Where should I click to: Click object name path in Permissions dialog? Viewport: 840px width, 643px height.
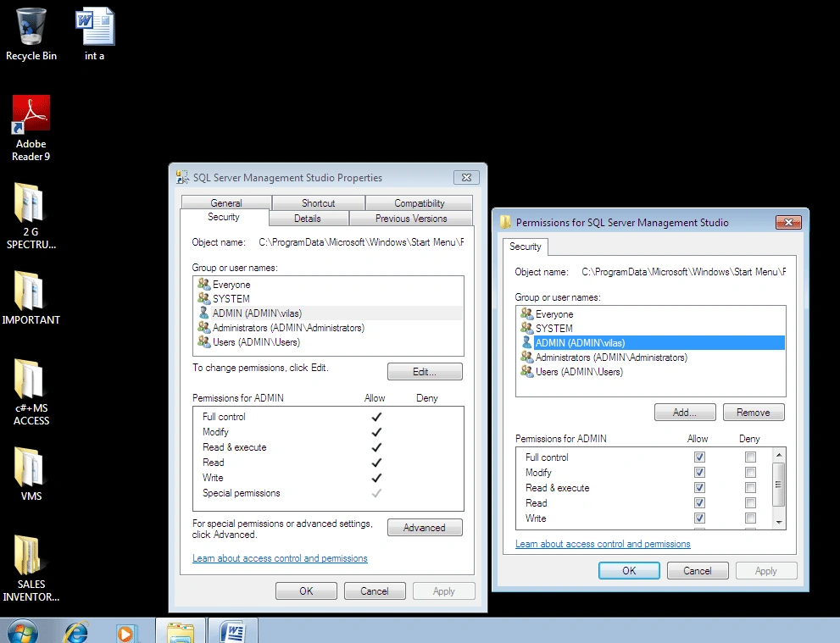(683, 271)
